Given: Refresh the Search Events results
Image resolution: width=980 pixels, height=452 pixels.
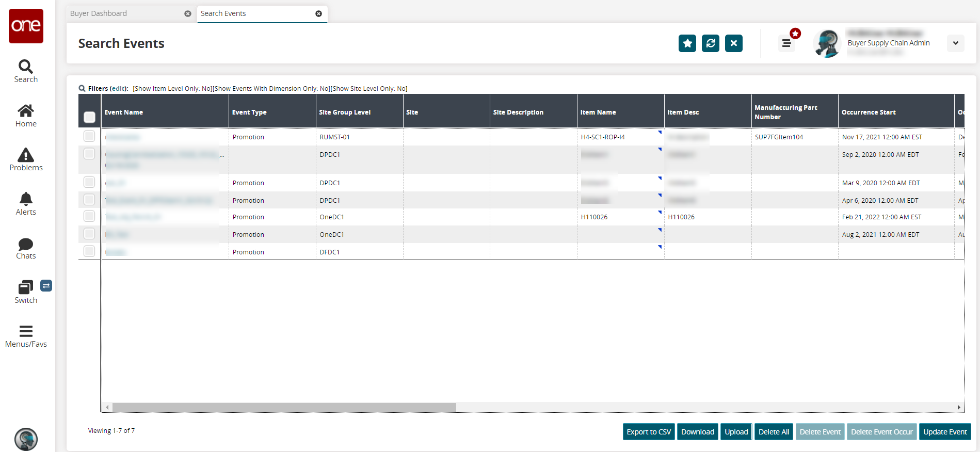Looking at the screenshot, I should pos(710,43).
